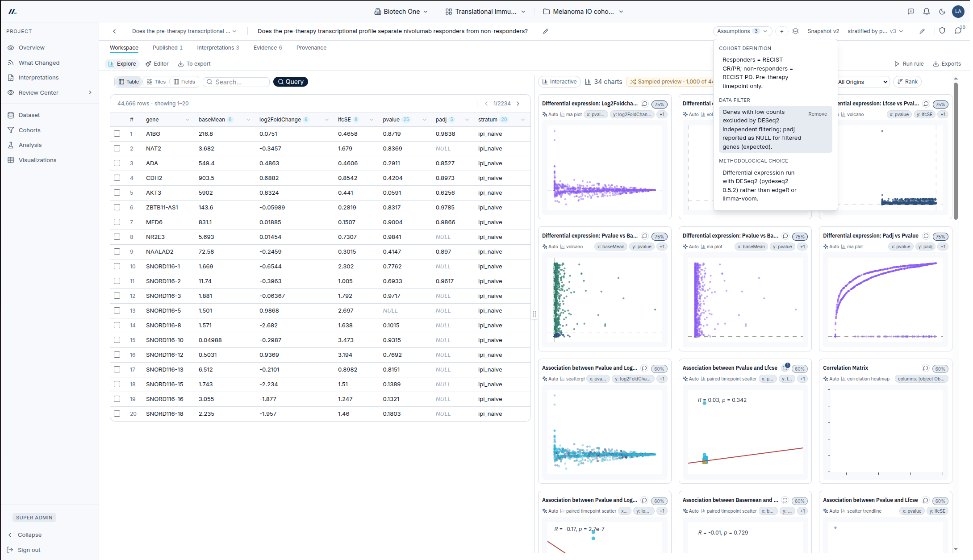This screenshot has width=973, height=560.
Task: Click the shield icon in header
Action: (x=942, y=31)
